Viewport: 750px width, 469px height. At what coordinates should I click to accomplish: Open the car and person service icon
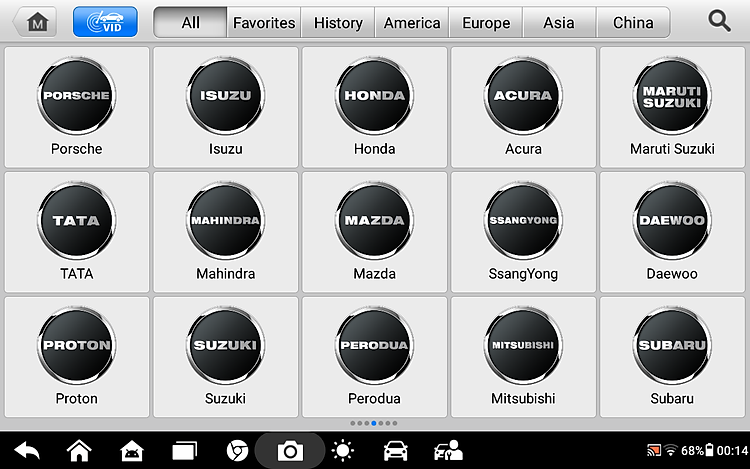point(448,450)
